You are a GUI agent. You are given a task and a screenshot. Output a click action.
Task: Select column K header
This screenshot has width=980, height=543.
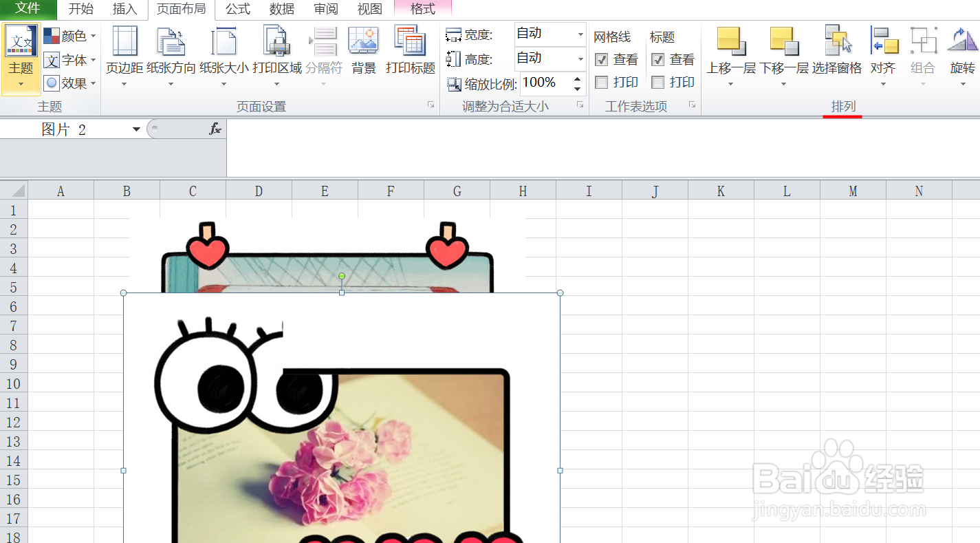721,191
